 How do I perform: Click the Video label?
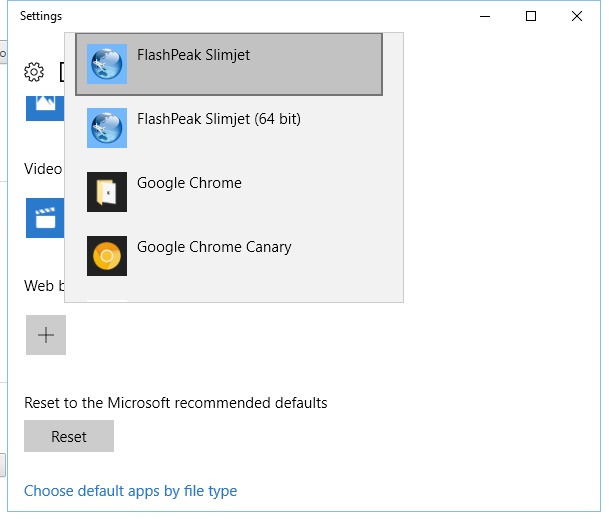[43, 169]
